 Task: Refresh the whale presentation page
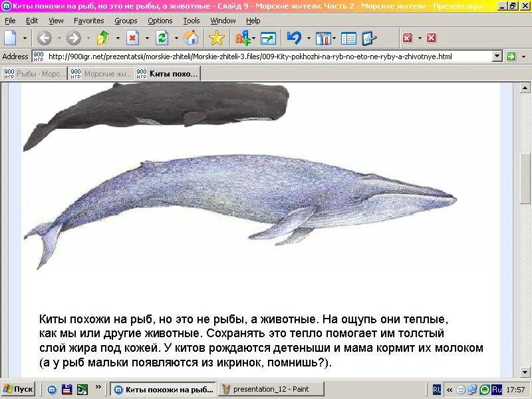[x=162, y=37]
